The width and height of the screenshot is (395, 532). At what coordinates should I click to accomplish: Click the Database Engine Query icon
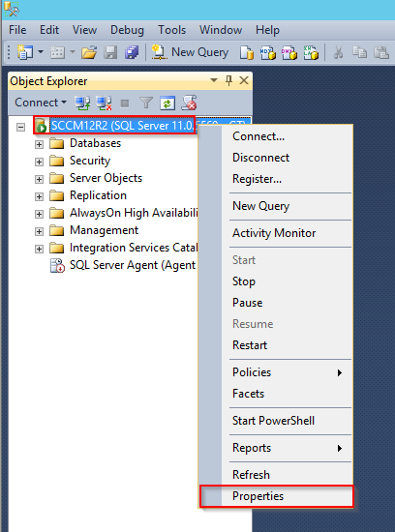(x=247, y=52)
